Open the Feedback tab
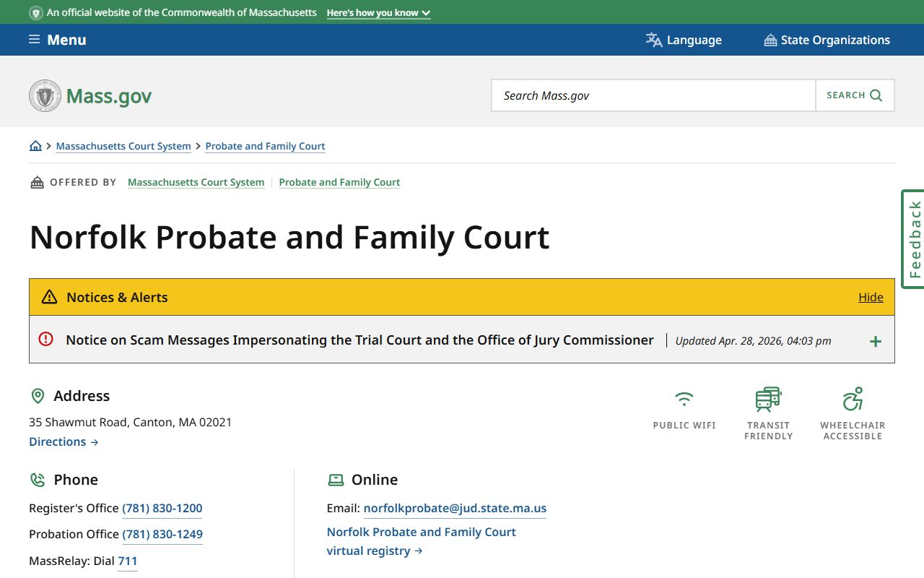Viewport: 924px width, 578px height. [x=913, y=239]
